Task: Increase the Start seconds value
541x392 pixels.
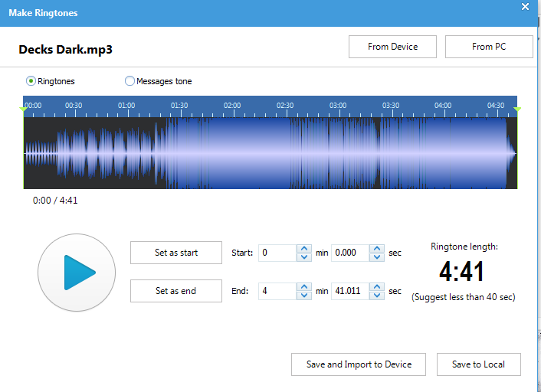Action: [x=376, y=249]
